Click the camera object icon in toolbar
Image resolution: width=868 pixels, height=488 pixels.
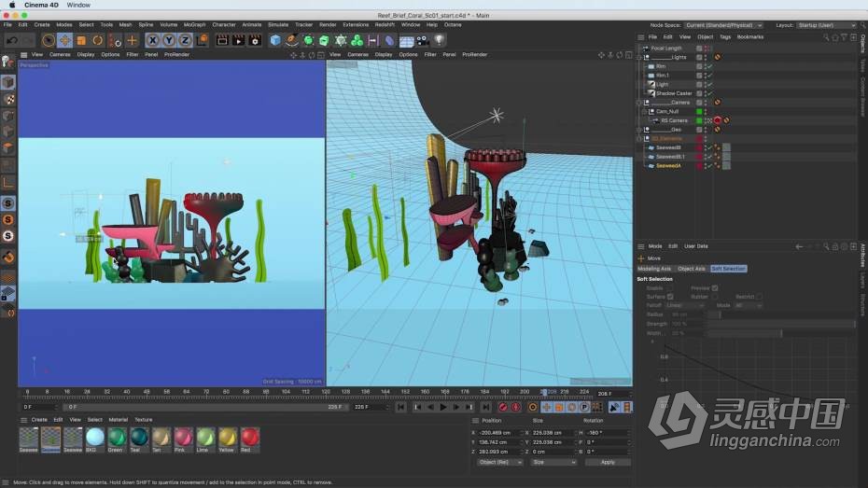click(423, 40)
